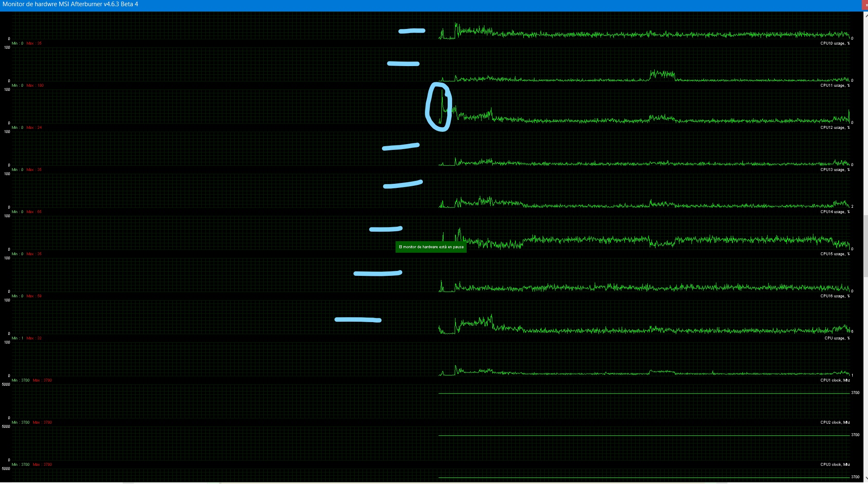
Task: Click the 'Max : 65' value text
Action: [x=34, y=212]
